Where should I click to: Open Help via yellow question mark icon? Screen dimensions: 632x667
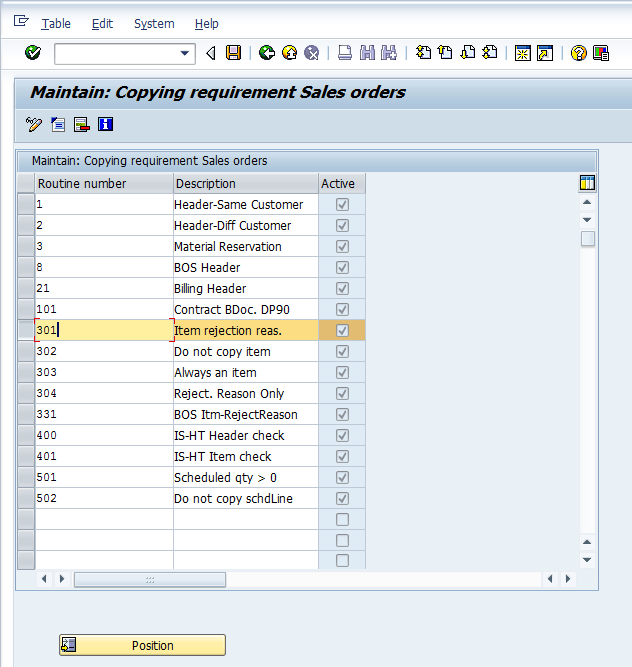[578, 53]
